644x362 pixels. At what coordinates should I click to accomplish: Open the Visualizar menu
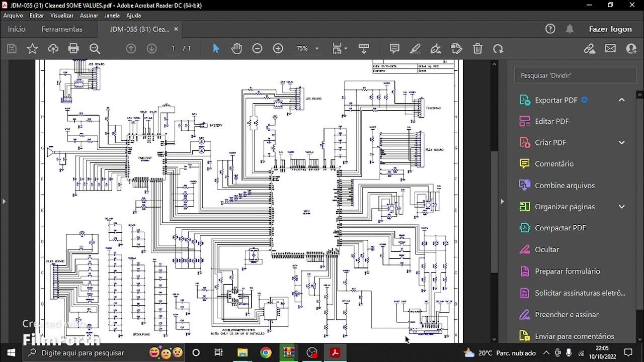62,16
